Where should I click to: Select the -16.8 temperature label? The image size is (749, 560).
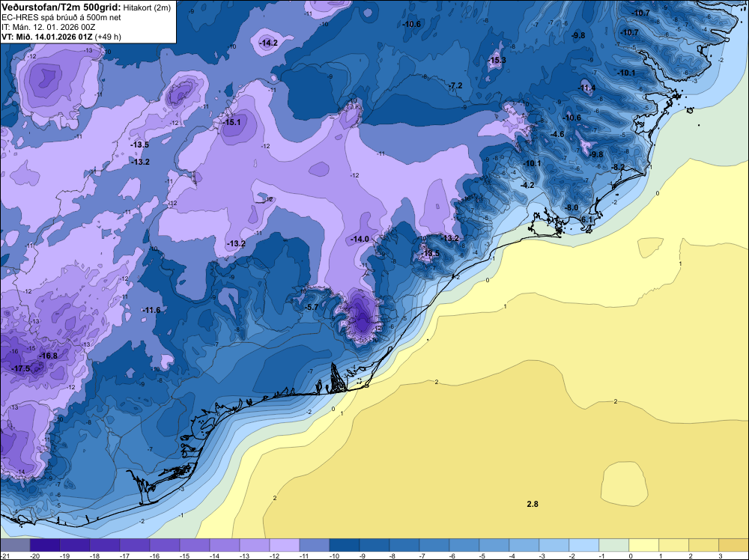48,356
